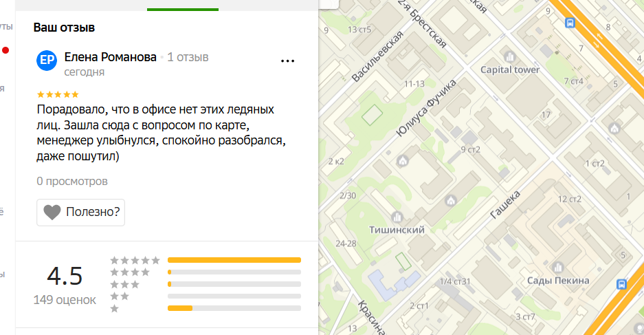The image size is (644, 335).
Task: Click the bus stop icon right of Сады Пекина
Action: 621,284
